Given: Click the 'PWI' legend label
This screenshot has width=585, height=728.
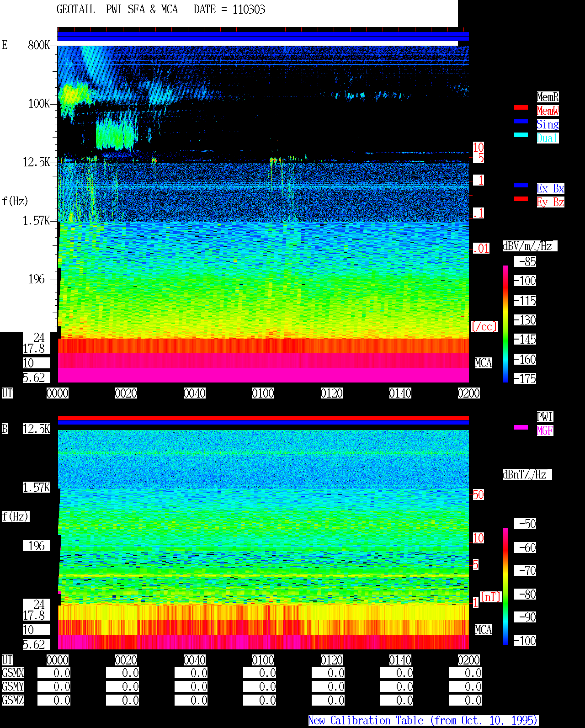Looking at the screenshot, I should [x=545, y=417].
